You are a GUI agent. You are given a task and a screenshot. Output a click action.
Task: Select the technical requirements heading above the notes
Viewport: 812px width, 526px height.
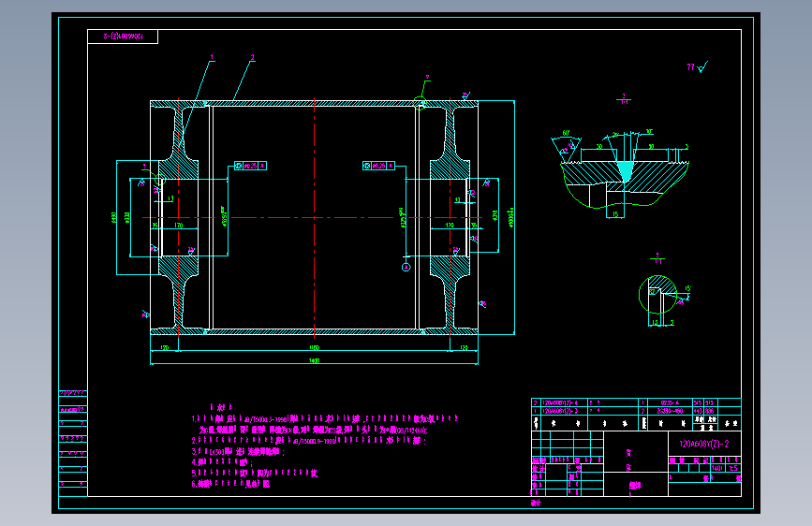pos(221,407)
